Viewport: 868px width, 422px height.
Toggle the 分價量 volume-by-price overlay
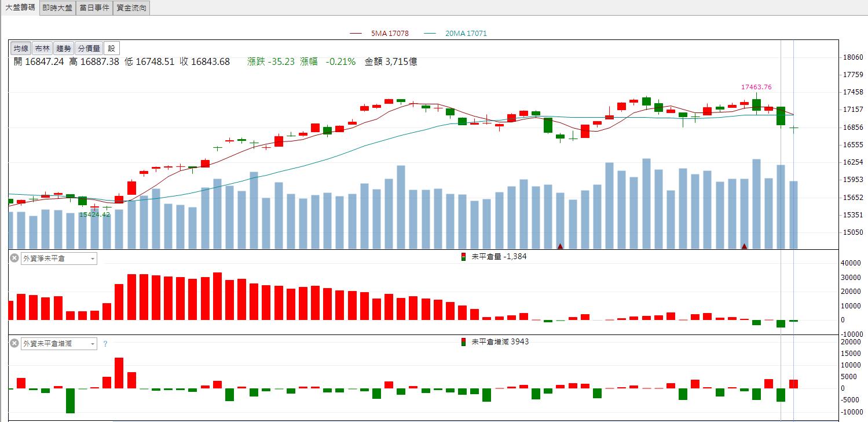pos(89,49)
